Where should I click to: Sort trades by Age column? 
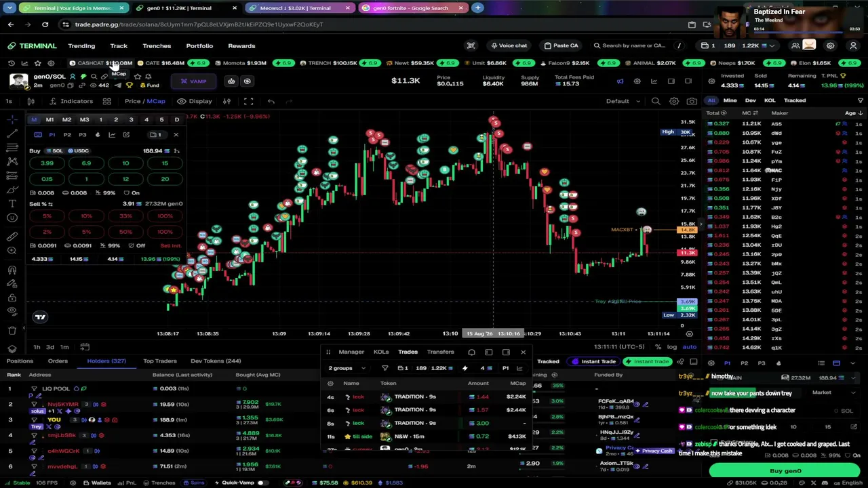pyautogui.click(x=852, y=113)
